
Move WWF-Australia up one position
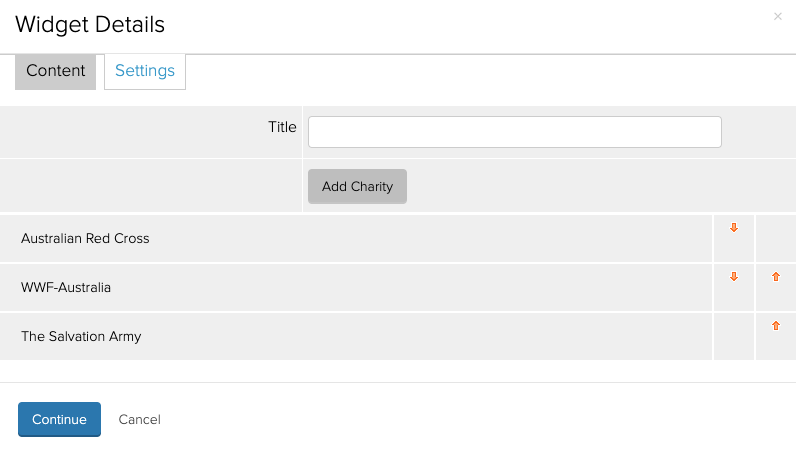click(x=776, y=277)
